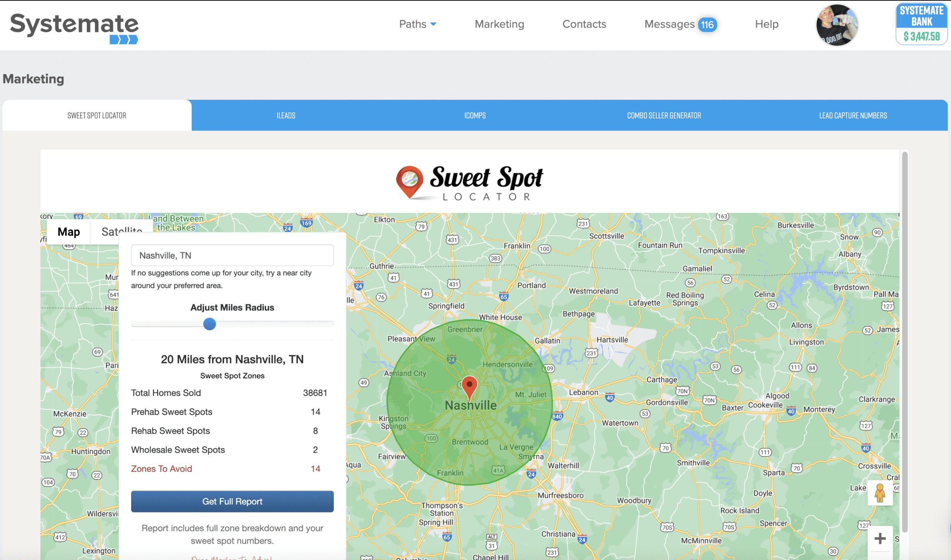Click the Street View pegman icon
Screen dimensions: 951x560
(x=880, y=494)
